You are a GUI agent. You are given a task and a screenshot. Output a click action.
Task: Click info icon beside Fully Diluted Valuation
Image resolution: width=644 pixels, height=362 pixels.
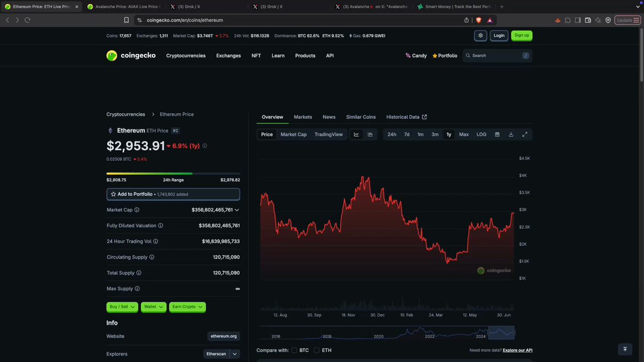[160, 226]
